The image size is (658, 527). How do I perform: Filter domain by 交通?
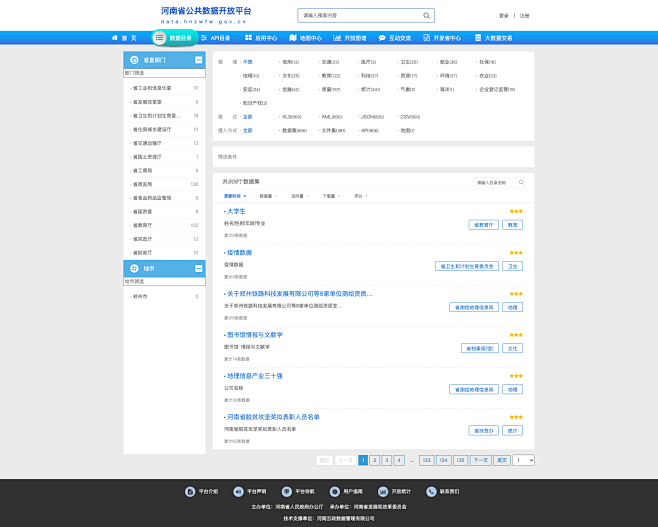click(330, 62)
